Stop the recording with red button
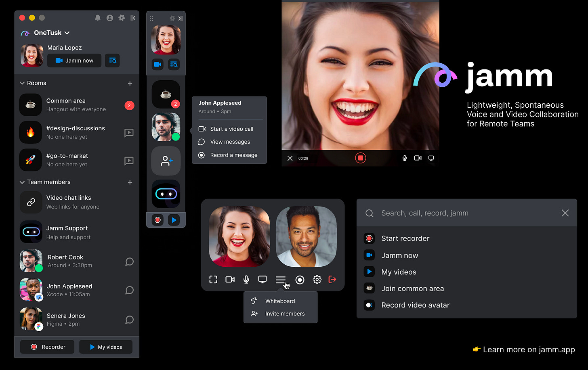Screen dimensions: 588x370 361,158
